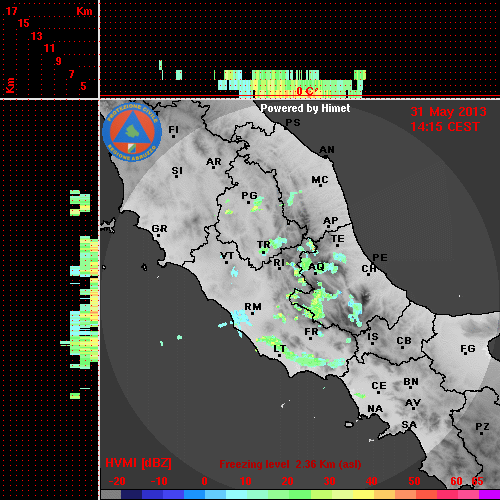Click the 10 dBZ scale label
The width and height of the screenshot is (500, 500).
click(x=246, y=481)
